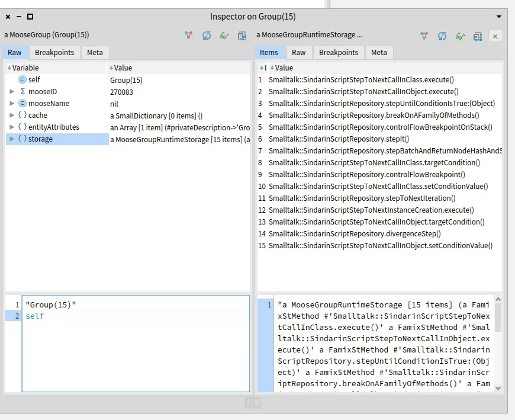Expand the cache variable row
This screenshot has height=420, width=515.
click(12, 115)
